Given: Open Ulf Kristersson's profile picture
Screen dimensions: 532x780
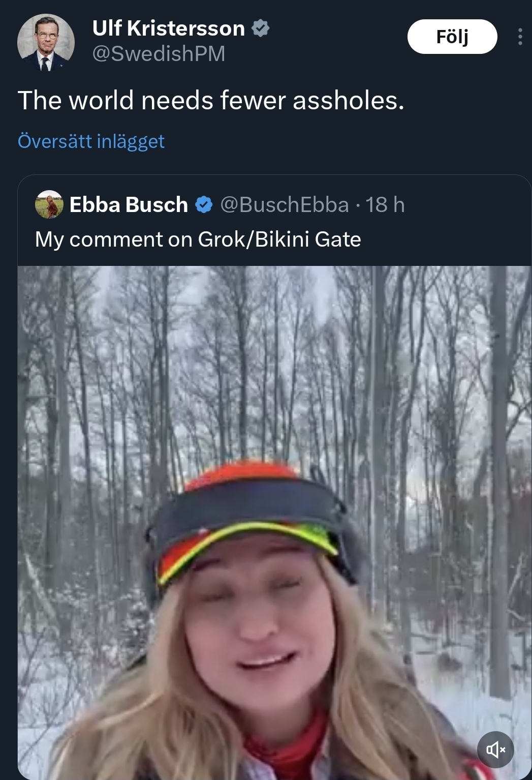Looking at the screenshot, I should tap(46, 42).
